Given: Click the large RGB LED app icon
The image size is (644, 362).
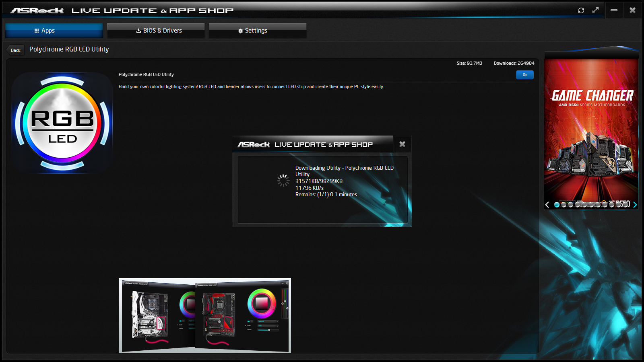Looking at the screenshot, I should pyautogui.click(x=62, y=123).
